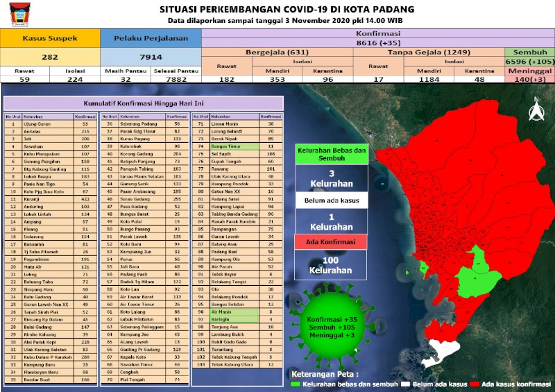Click the Kasus Suspek Isolasi value '224'
Viewport: 555px width, 392px height.
[x=75, y=79]
